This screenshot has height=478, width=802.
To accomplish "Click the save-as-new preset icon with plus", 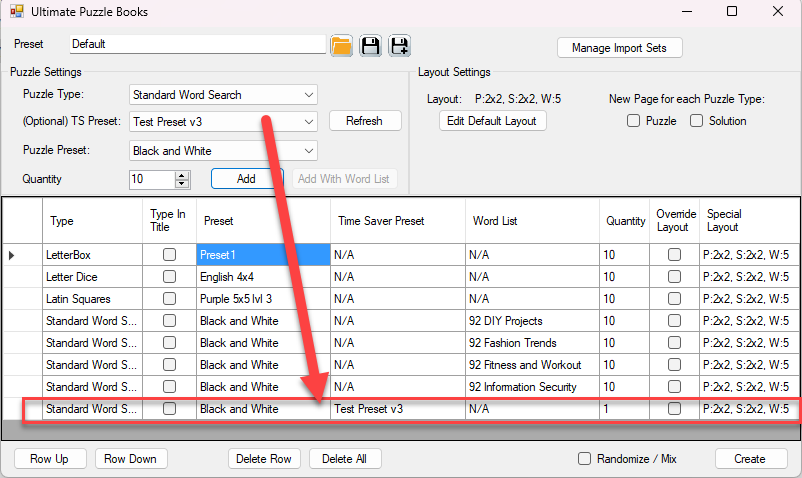I will [x=399, y=45].
